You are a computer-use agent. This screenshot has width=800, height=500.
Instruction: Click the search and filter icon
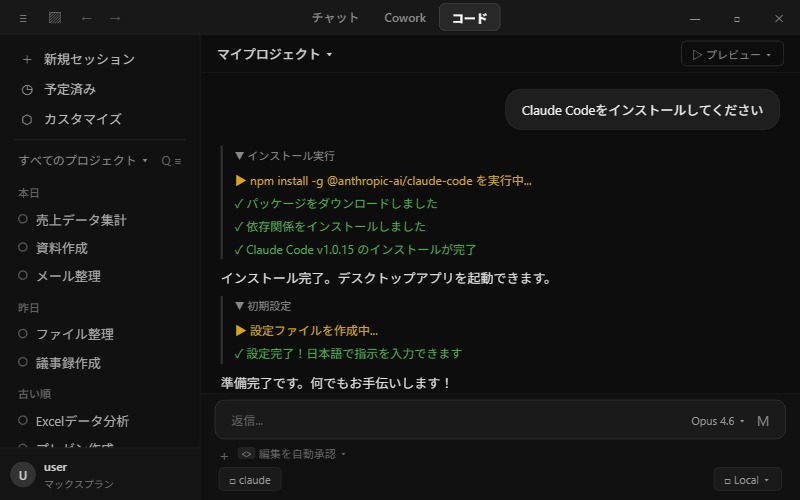point(171,161)
